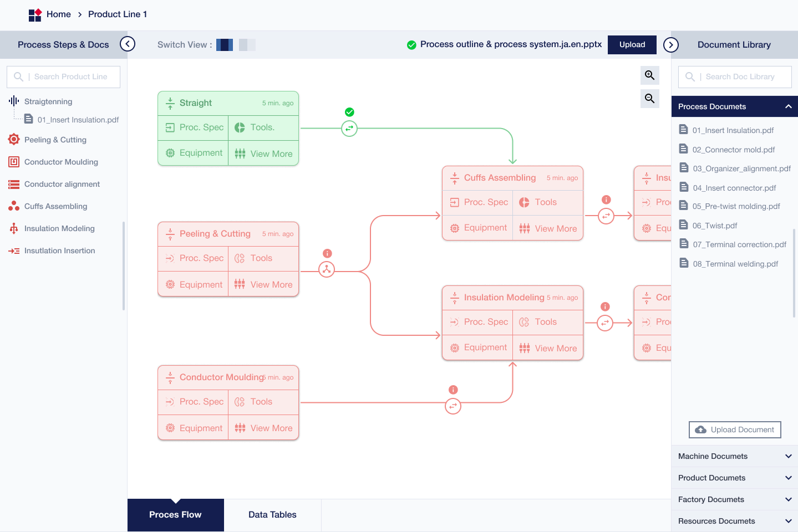The height and width of the screenshot is (532, 798).
Task: Zoom in on the process flow canvas
Action: pos(650,75)
